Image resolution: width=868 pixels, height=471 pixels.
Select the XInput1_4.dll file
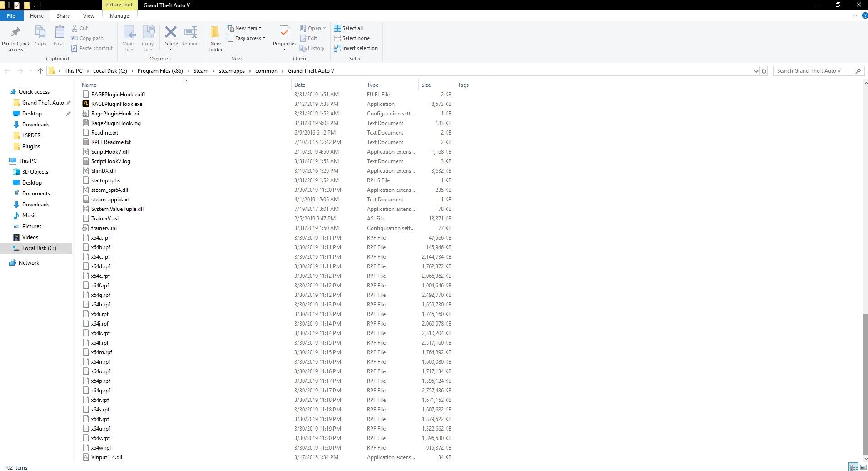point(106,457)
